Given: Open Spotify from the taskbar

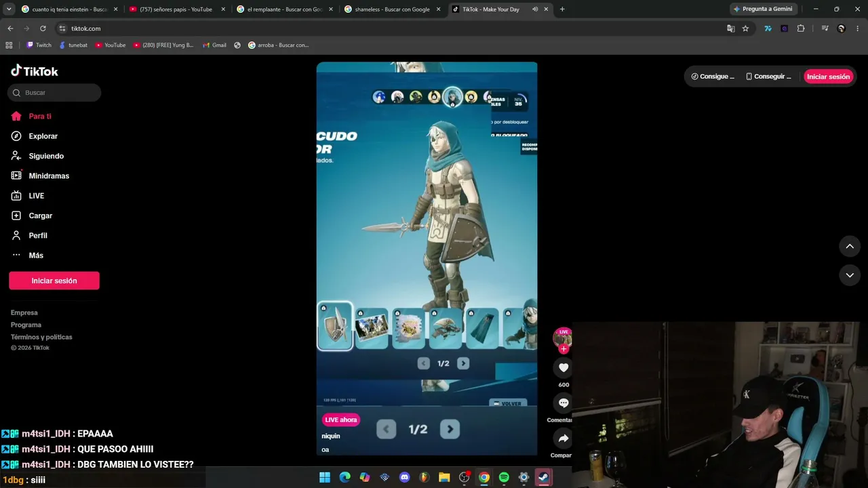Looking at the screenshot, I should (x=504, y=477).
